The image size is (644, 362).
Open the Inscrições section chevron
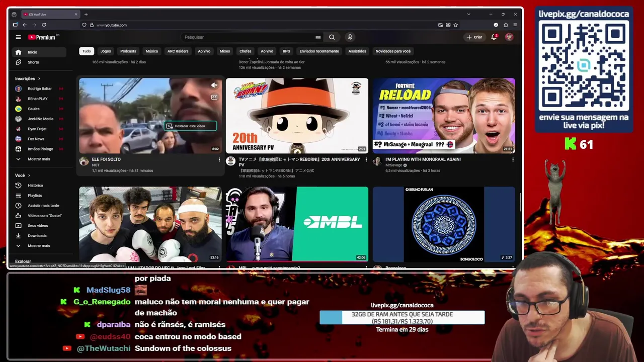tap(39, 79)
